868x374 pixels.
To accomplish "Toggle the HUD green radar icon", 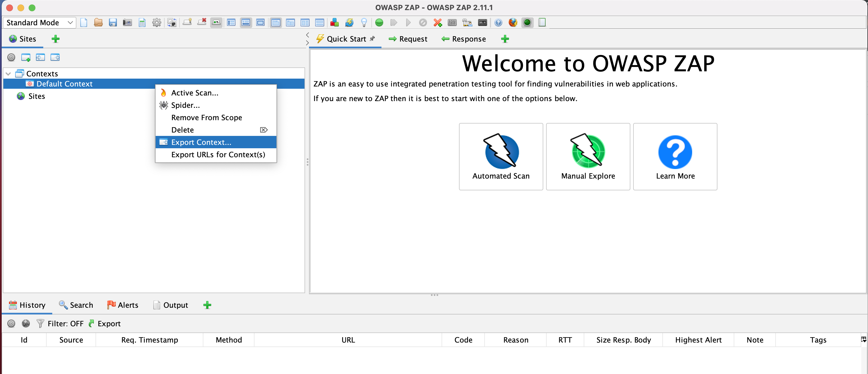I will click(x=527, y=22).
